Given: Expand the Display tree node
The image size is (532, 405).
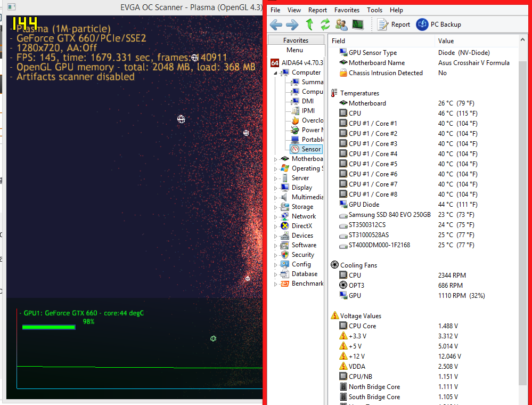Looking at the screenshot, I should click(275, 188).
